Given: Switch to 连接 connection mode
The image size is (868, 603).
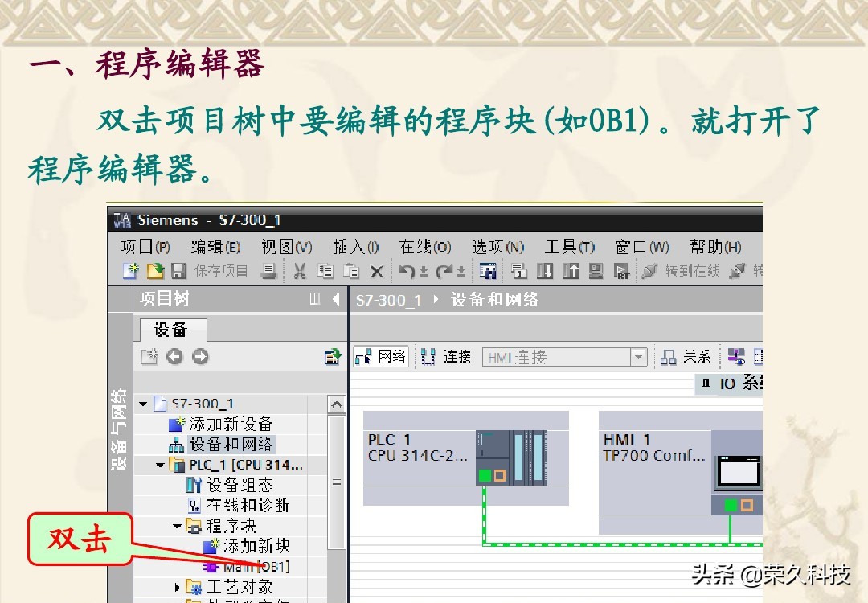Looking at the screenshot, I should [448, 357].
